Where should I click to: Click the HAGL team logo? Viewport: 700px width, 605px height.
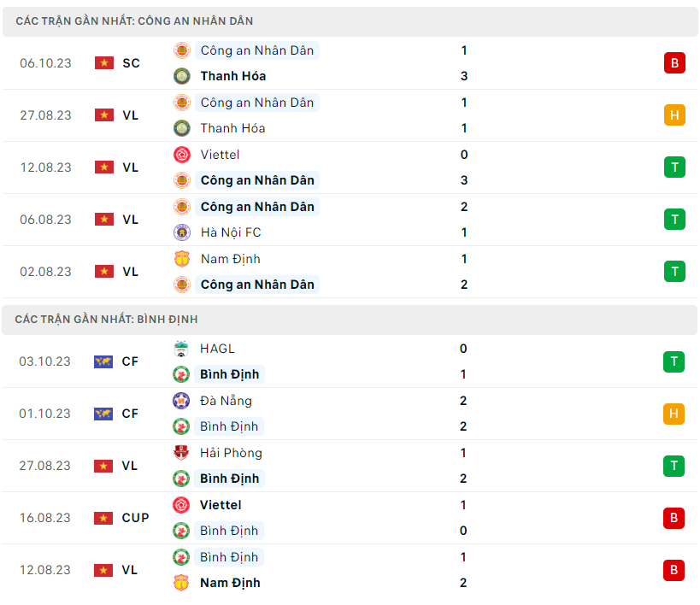181,349
